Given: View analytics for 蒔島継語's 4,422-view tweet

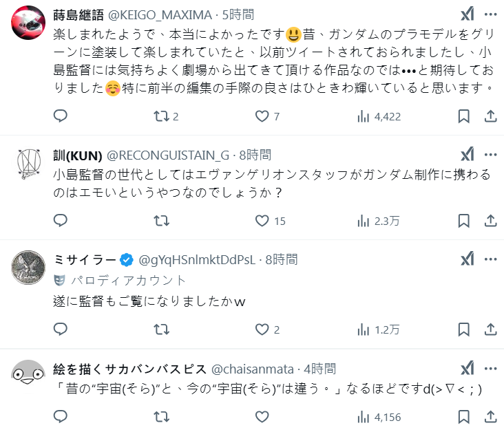Looking at the screenshot, I should 364,116.
